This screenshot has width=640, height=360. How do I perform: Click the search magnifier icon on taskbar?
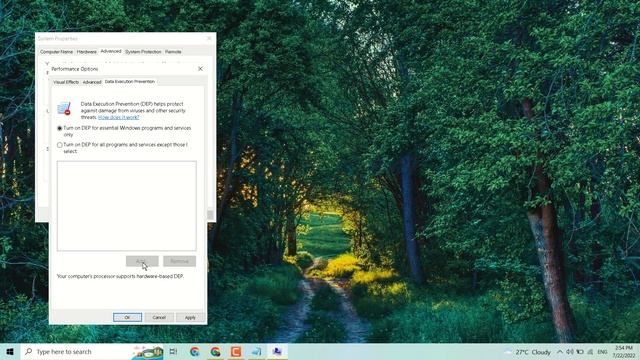pos(29,351)
